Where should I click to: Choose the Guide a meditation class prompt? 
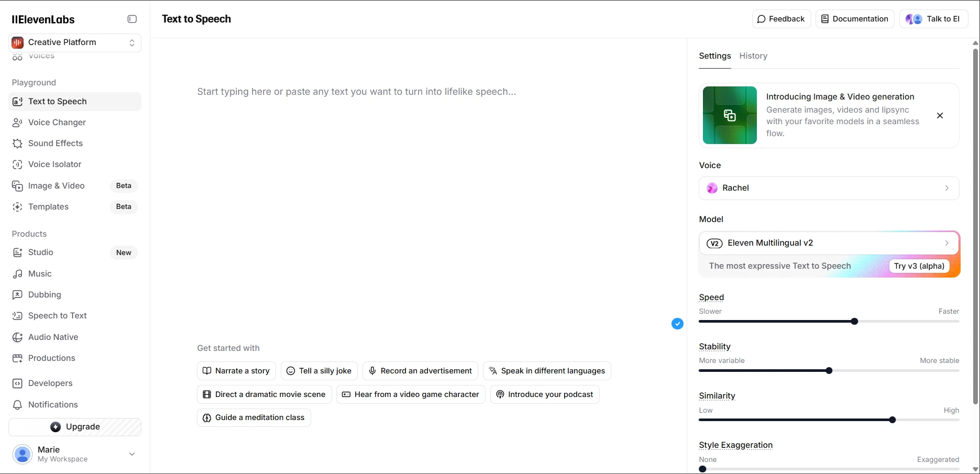click(254, 417)
